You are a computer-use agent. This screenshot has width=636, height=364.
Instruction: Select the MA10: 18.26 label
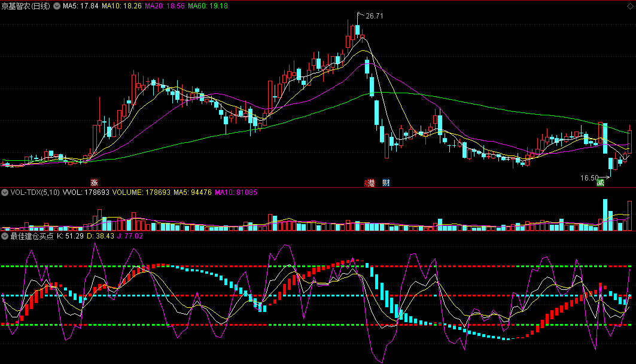coord(121,6)
